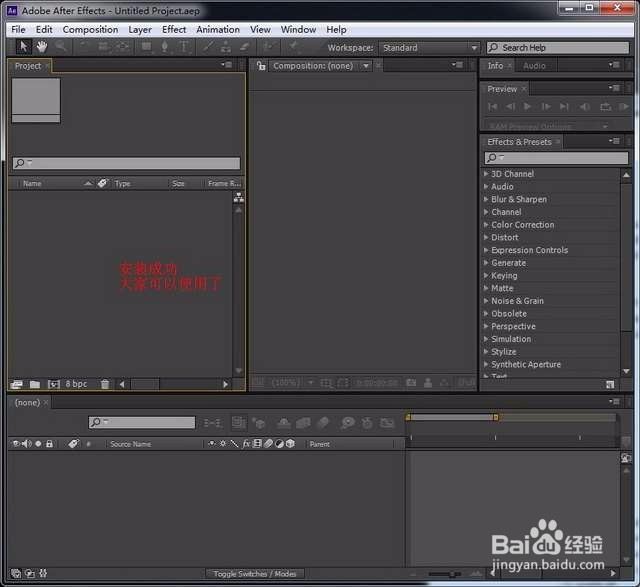Click the audio speaker column switch in timeline
640x587 pixels.
(x=27, y=444)
